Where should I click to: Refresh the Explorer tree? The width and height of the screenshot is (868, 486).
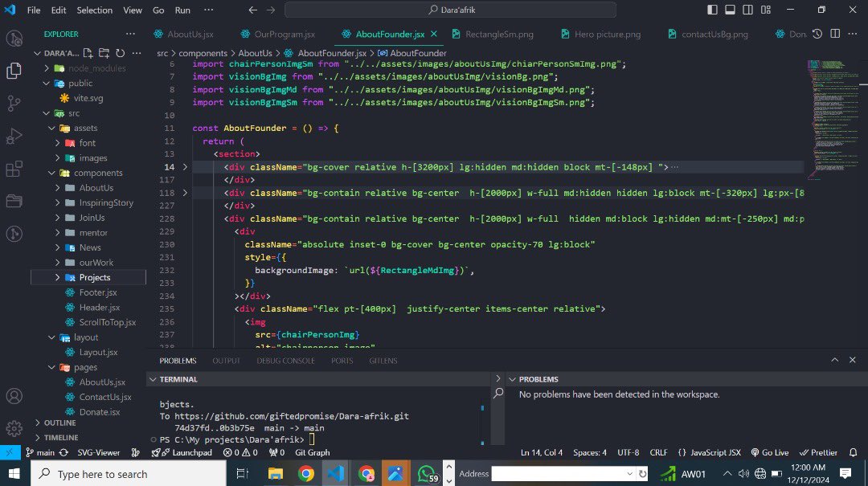pos(120,53)
